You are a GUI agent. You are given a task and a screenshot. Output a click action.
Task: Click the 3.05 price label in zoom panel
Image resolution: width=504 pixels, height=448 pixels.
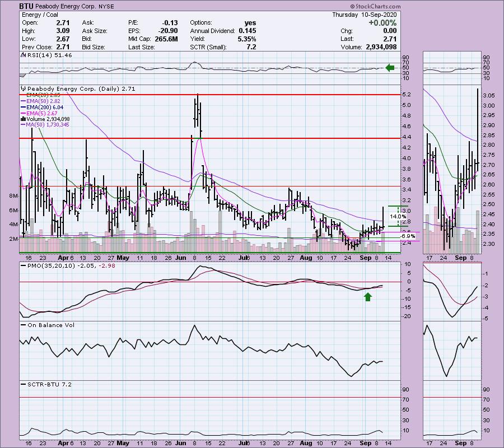[x=488, y=96]
